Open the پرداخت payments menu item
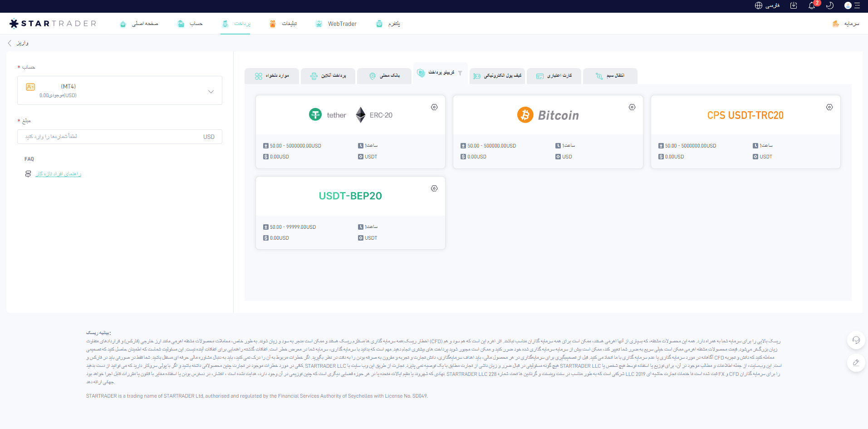The width and height of the screenshot is (868, 429). 235,24
